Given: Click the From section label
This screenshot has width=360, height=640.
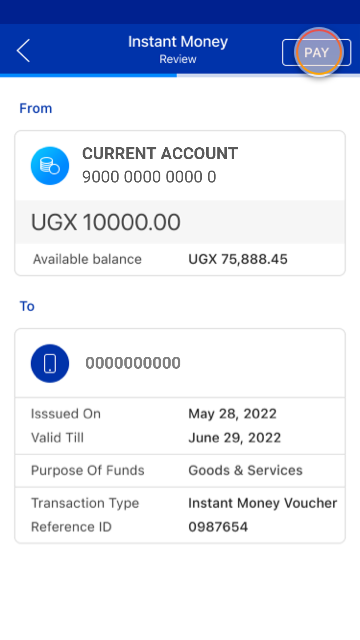Looking at the screenshot, I should click(x=36, y=109).
